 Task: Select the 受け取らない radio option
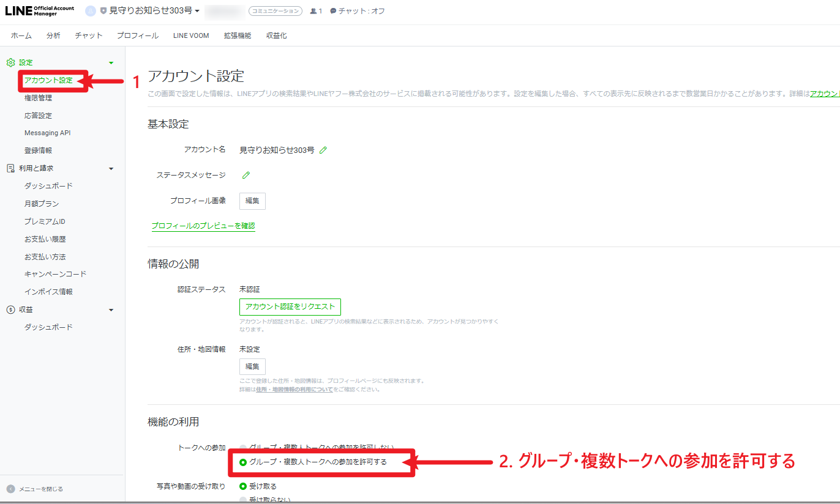pyautogui.click(x=243, y=500)
